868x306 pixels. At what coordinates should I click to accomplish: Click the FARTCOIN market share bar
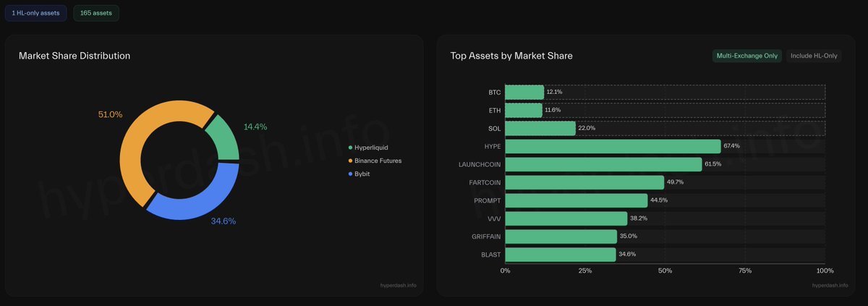point(584,182)
